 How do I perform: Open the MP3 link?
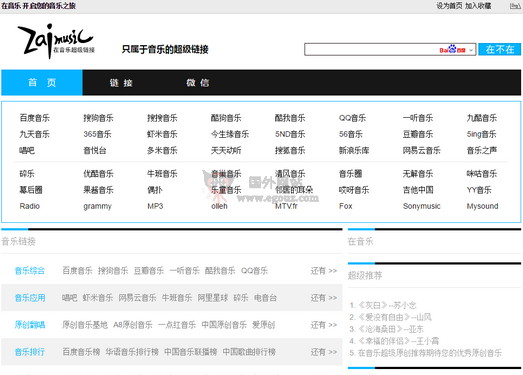tap(155, 206)
